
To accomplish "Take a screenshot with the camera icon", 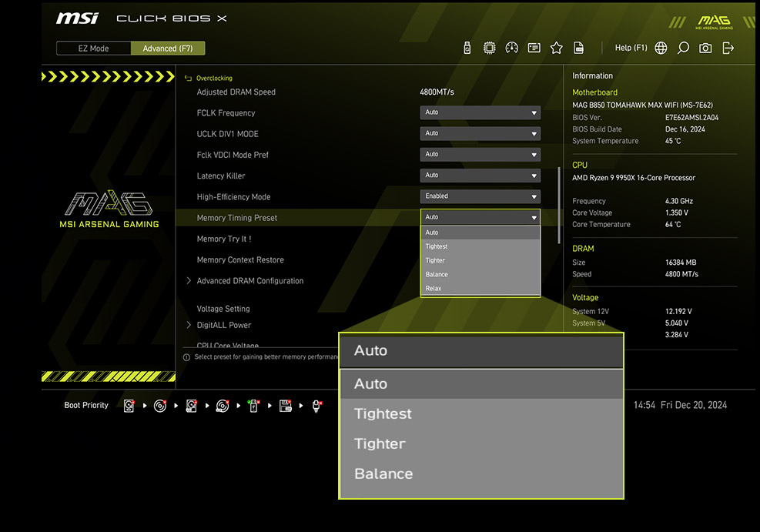I will 705,47.
